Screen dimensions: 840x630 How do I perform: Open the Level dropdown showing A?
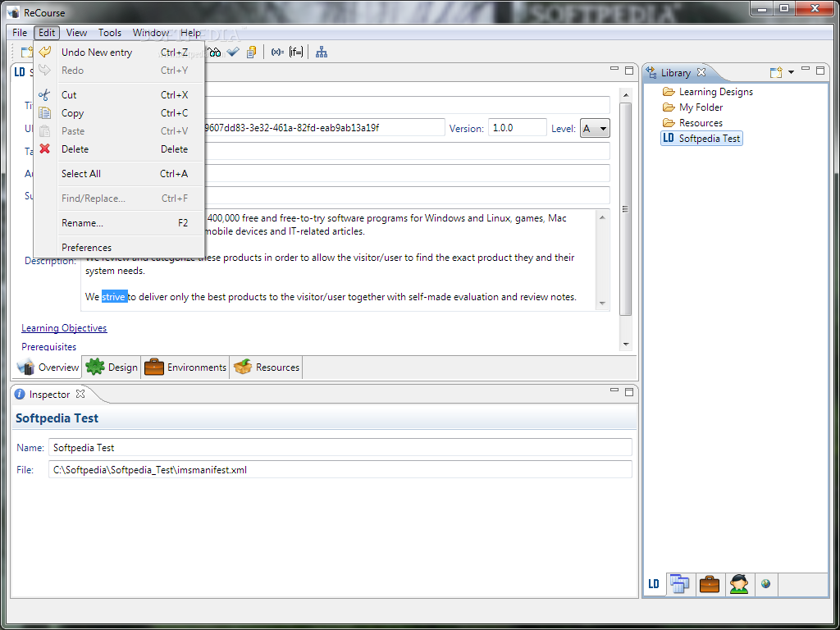[595, 128]
